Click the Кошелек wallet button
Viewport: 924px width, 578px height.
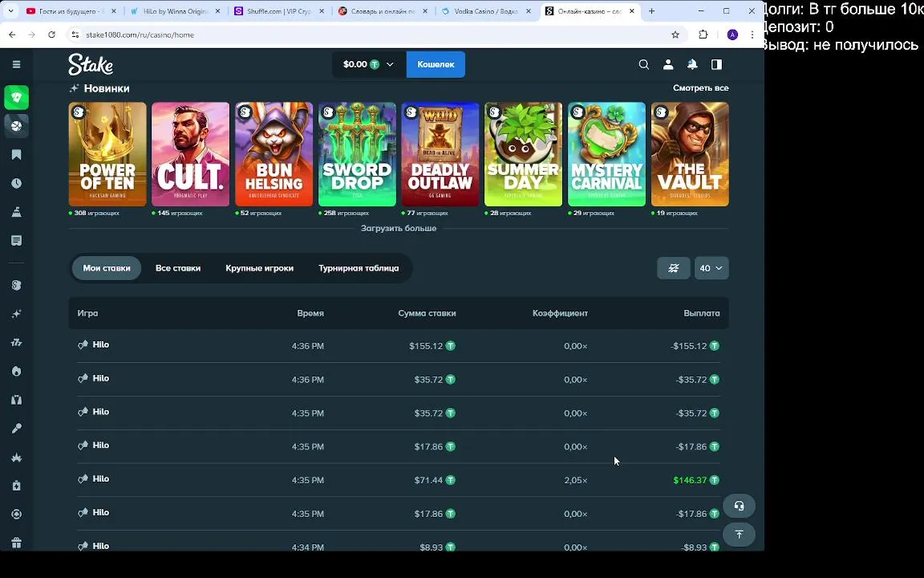click(436, 64)
